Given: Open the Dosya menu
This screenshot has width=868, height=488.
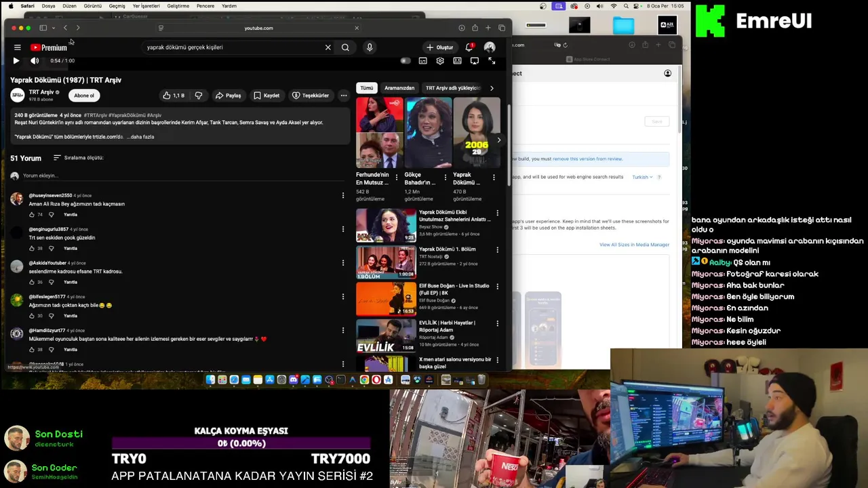Looking at the screenshot, I should [49, 6].
